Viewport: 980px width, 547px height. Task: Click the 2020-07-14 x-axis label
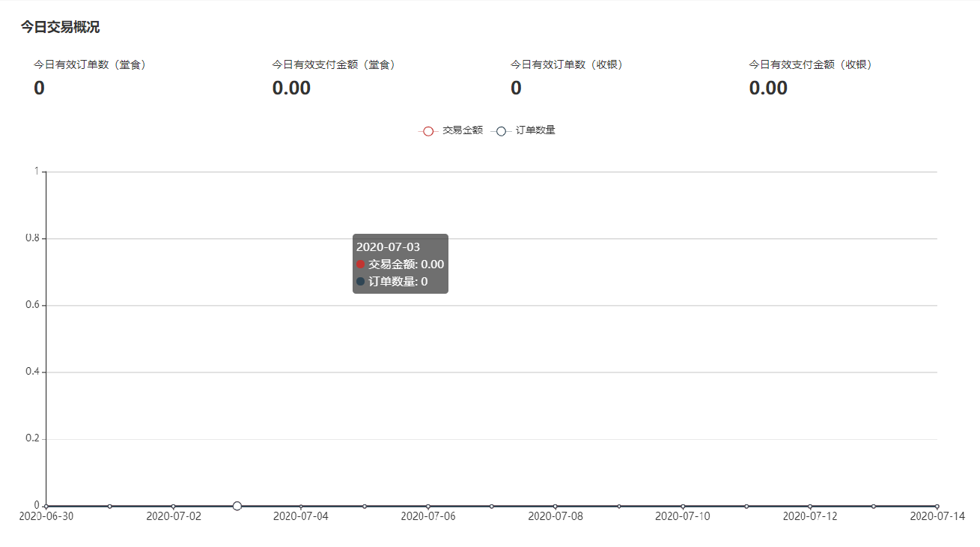[x=937, y=516]
